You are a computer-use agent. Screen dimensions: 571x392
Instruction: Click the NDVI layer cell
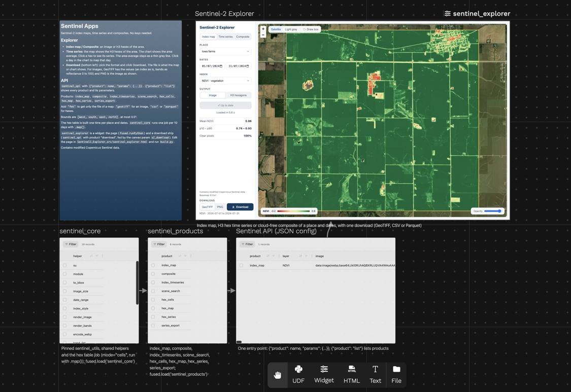click(x=286, y=265)
